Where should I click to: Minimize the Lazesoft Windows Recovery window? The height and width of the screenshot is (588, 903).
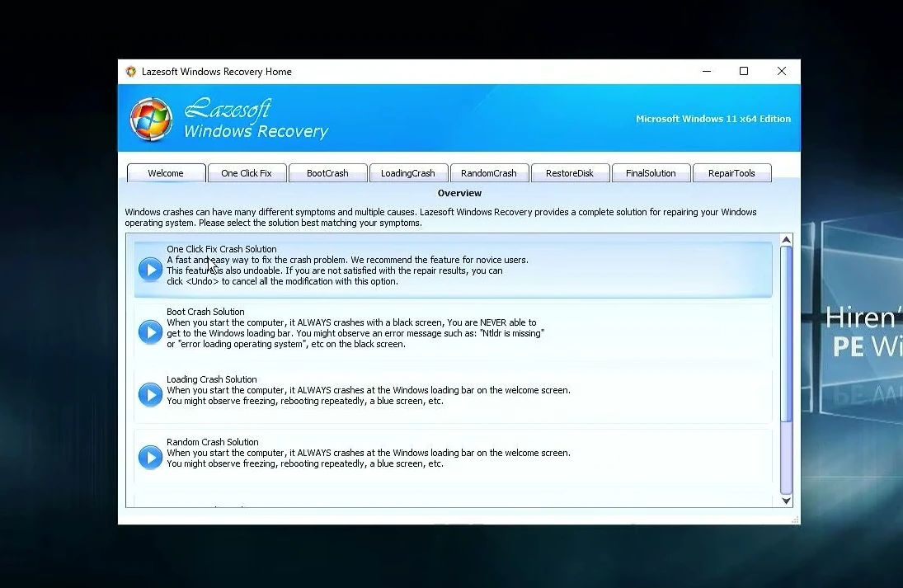(707, 72)
